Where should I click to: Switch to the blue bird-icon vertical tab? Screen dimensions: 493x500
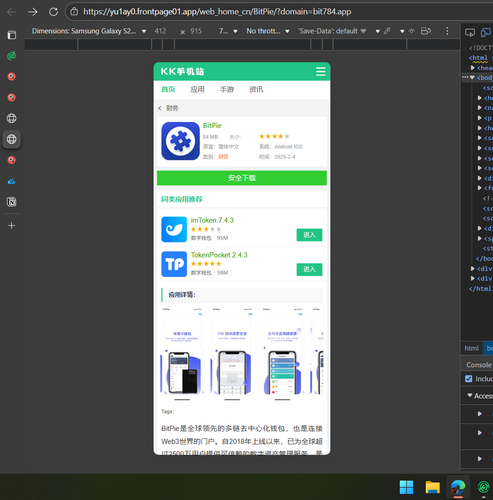coord(12,181)
